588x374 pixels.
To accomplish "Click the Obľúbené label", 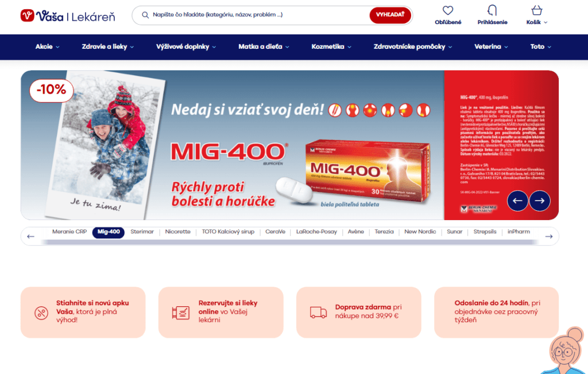I will (x=448, y=22).
